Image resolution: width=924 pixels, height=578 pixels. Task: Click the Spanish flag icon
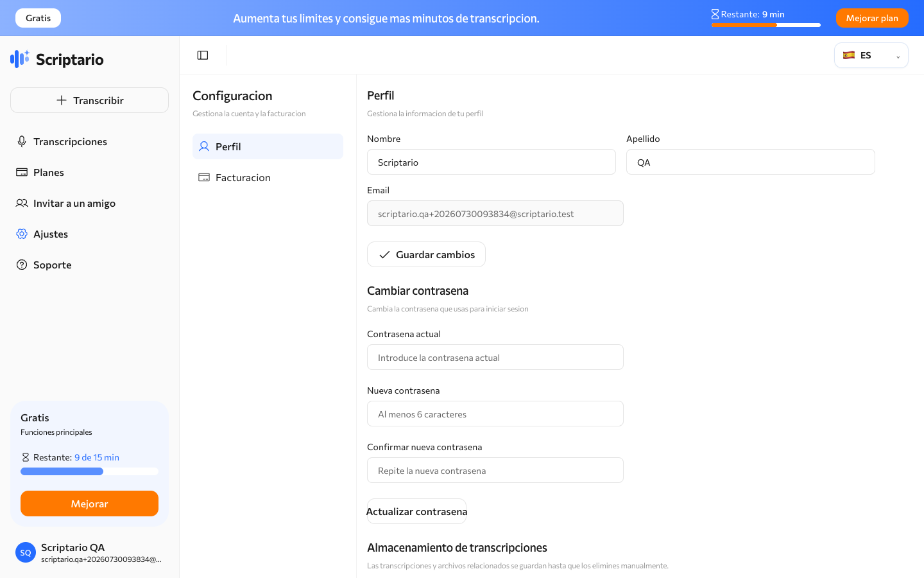tap(849, 55)
